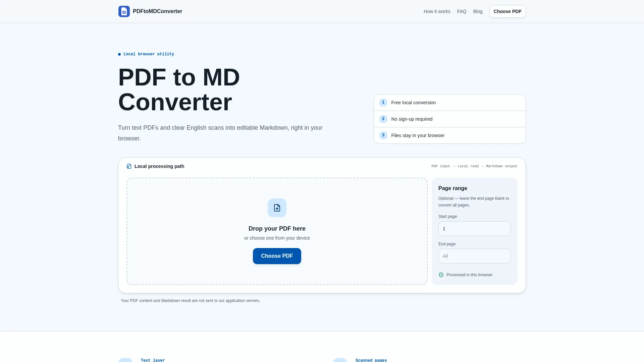Go to the Blog page
Viewport: 644px width, 362px height.
point(478,11)
